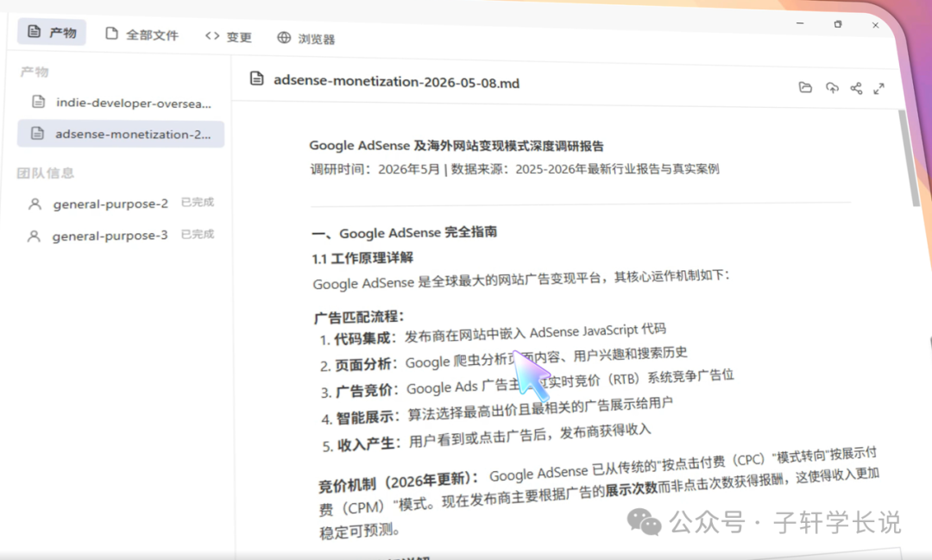The image size is (932, 560).
Task: Open general-purpose-3 team member entry
Action: click(121, 236)
